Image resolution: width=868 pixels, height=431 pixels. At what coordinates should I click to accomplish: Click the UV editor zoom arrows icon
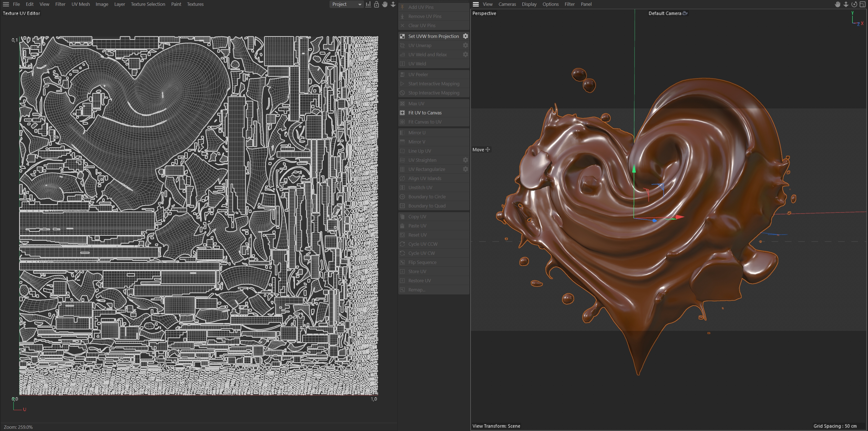pyautogui.click(x=393, y=4)
